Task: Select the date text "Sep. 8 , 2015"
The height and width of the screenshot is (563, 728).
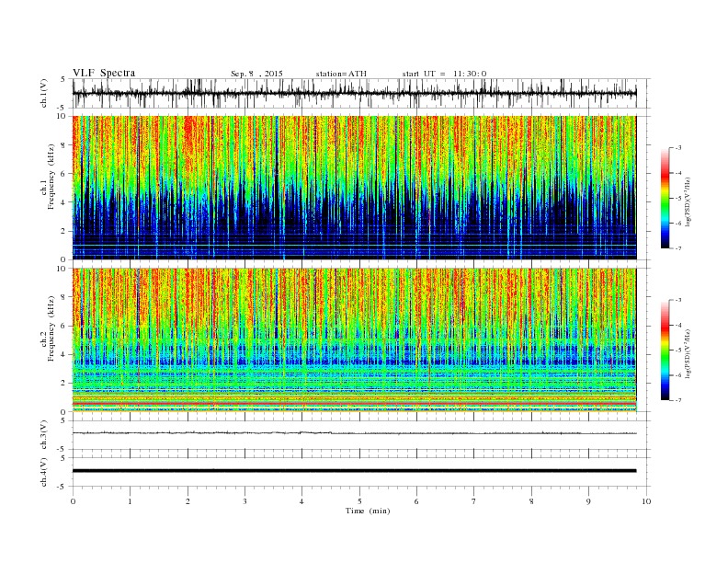Action: [256, 74]
